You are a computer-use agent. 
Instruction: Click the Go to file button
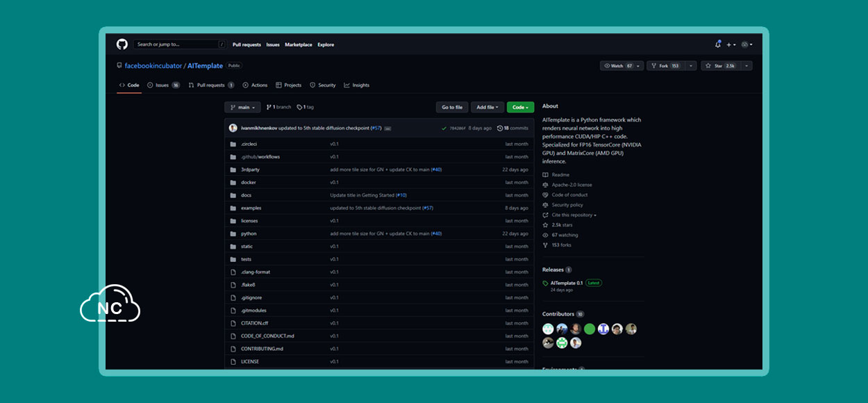pyautogui.click(x=452, y=107)
